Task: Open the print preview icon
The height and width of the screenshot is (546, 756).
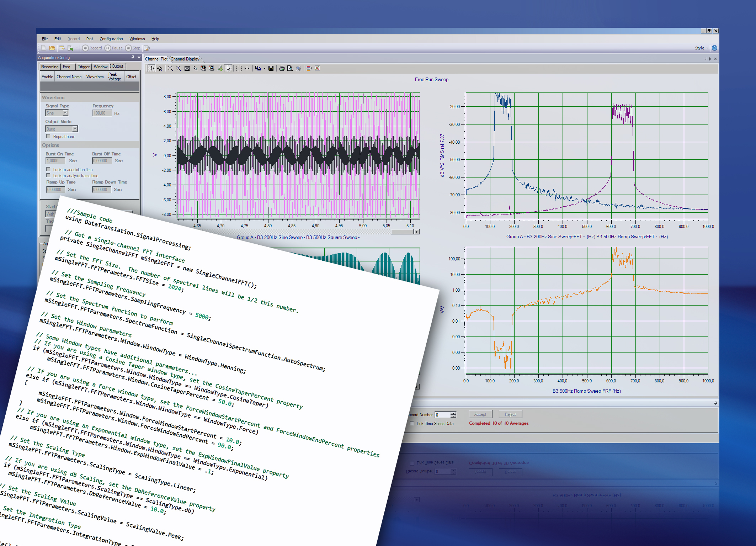Action: [x=290, y=68]
